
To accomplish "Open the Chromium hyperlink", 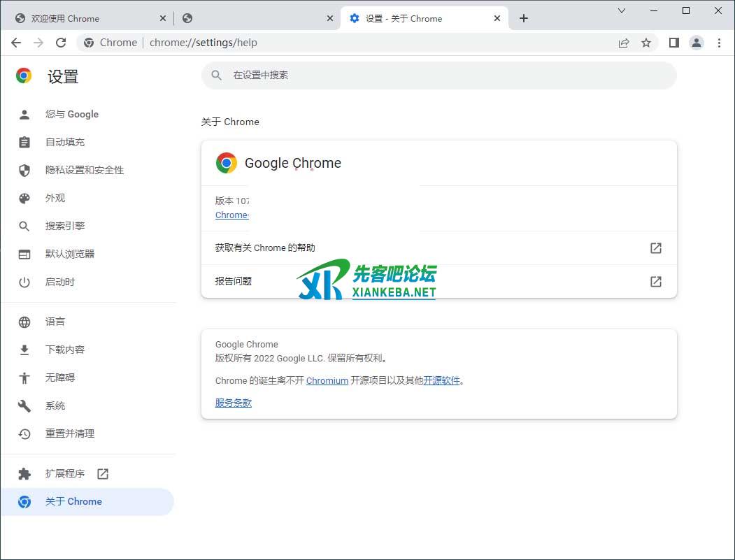I will 327,380.
